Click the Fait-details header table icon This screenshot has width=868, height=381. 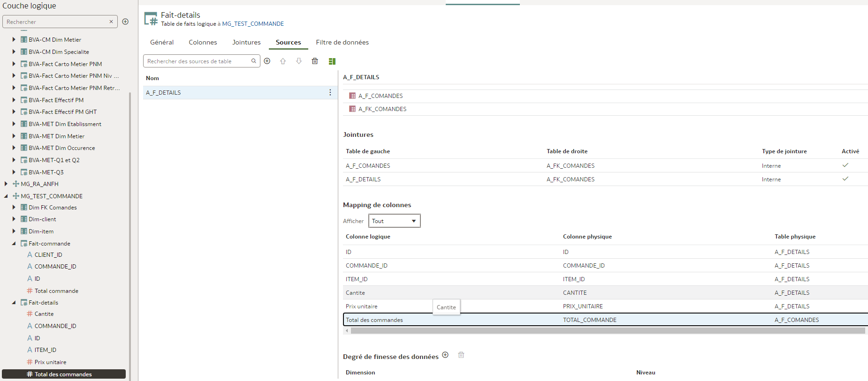(151, 19)
